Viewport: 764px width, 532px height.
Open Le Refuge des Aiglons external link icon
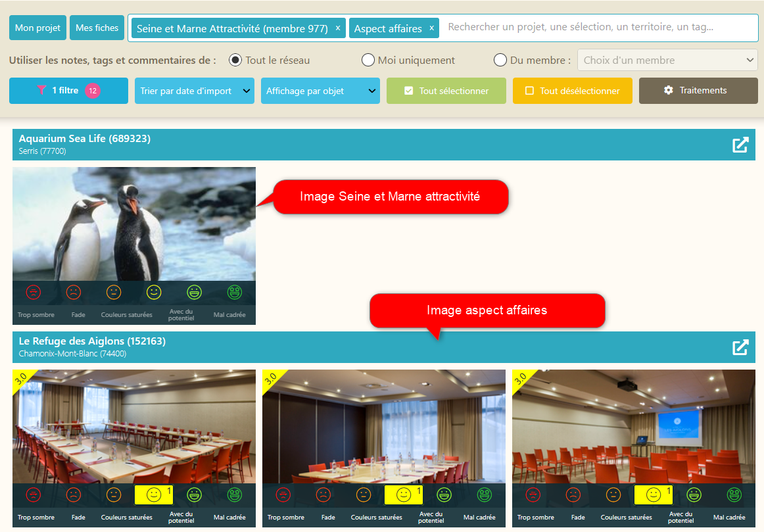740,347
